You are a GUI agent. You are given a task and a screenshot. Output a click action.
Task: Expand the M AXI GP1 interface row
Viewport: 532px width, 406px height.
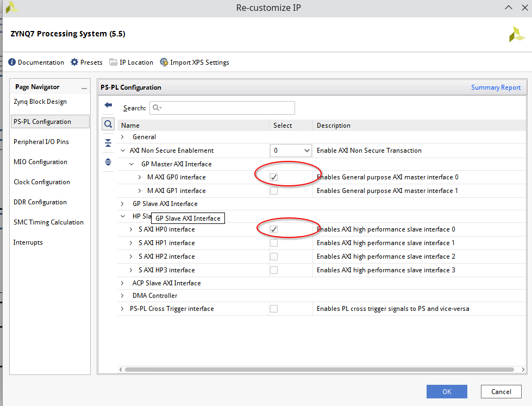coord(140,191)
